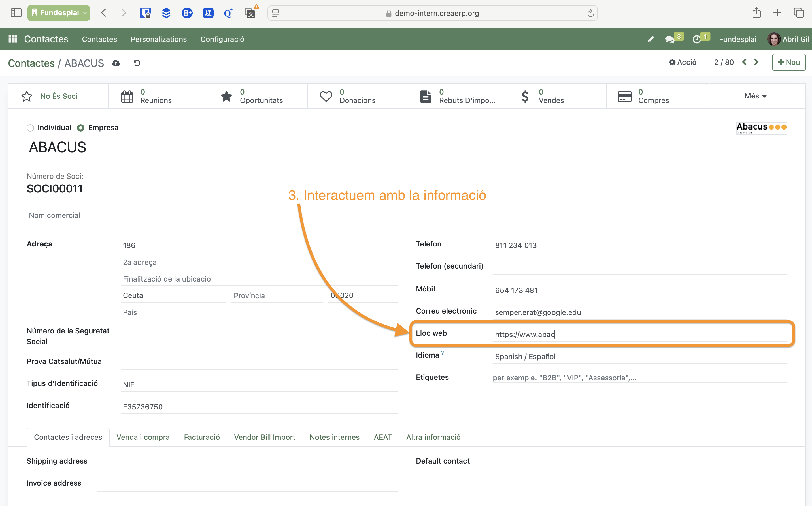Toggle the No És Soci star
Viewport: 812px width, 506px height.
point(27,96)
